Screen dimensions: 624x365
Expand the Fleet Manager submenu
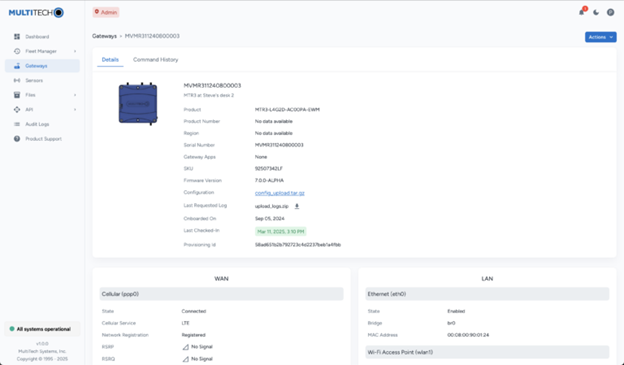click(75, 51)
